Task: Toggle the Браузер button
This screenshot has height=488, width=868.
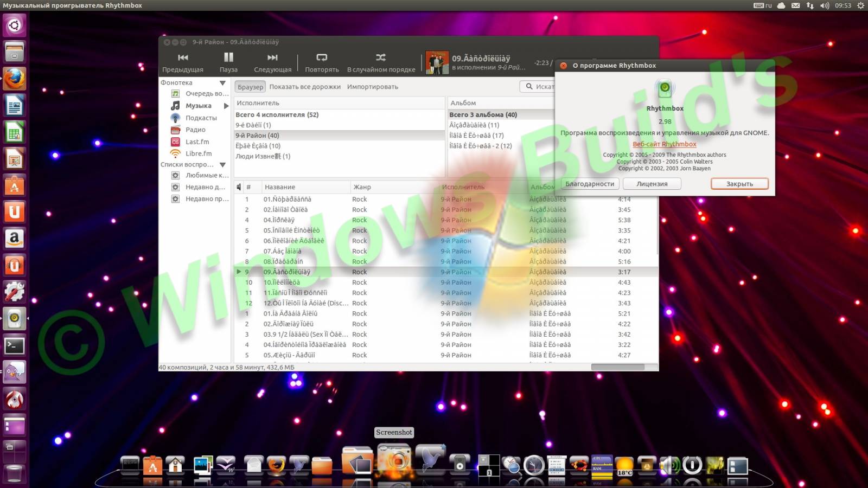Action: (x=250, y=87)
